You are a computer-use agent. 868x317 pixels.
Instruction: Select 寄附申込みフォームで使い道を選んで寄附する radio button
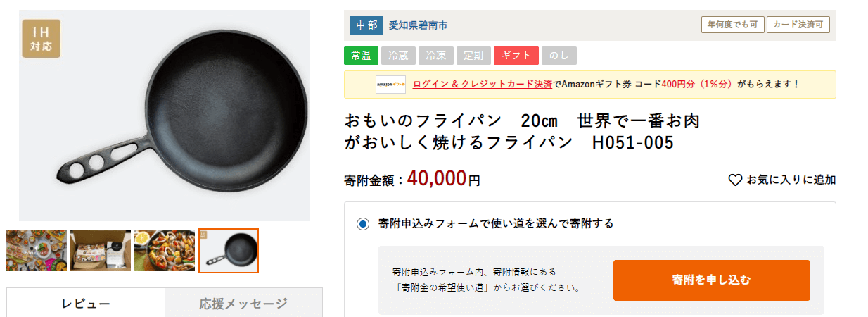point(363,224)
